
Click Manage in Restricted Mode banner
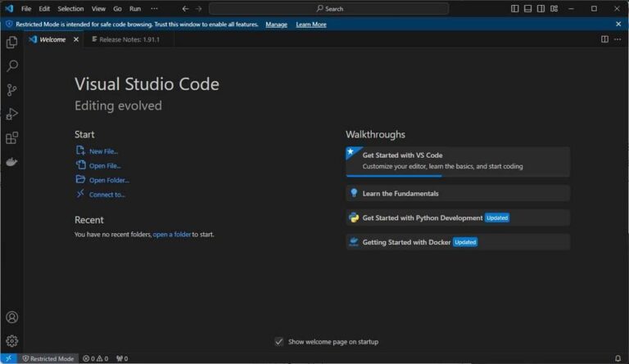(x=276, y=25)
